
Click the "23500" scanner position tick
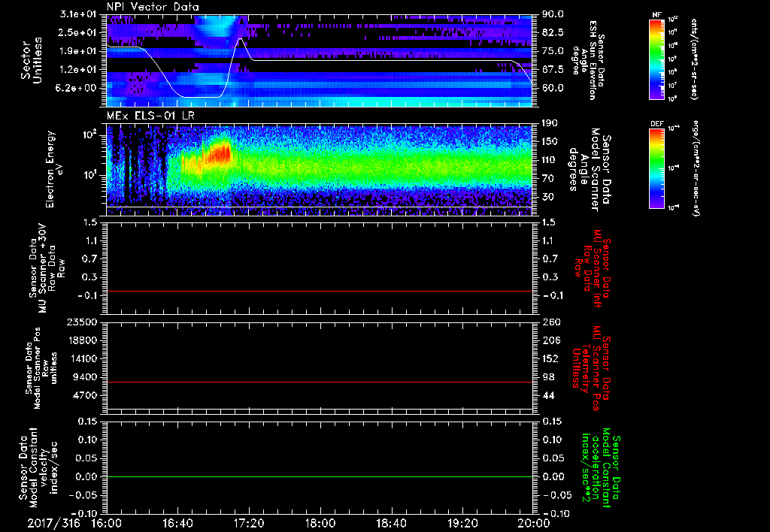pos(81,322)
